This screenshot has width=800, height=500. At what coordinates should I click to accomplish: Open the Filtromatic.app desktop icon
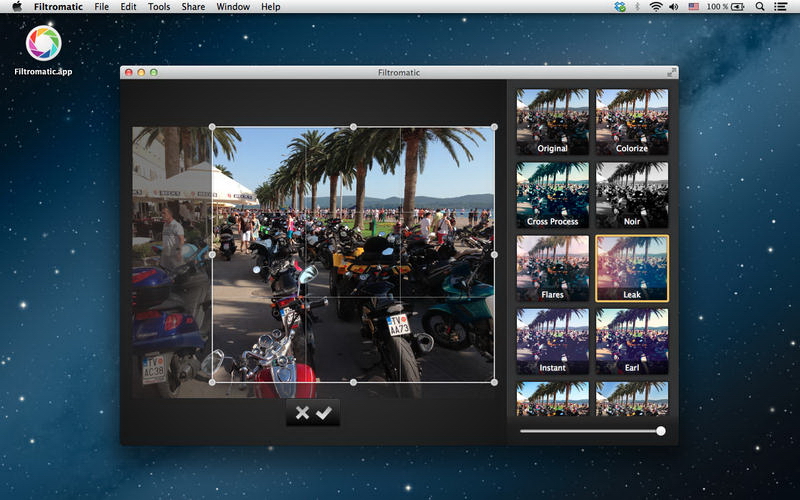click(43, 43)
